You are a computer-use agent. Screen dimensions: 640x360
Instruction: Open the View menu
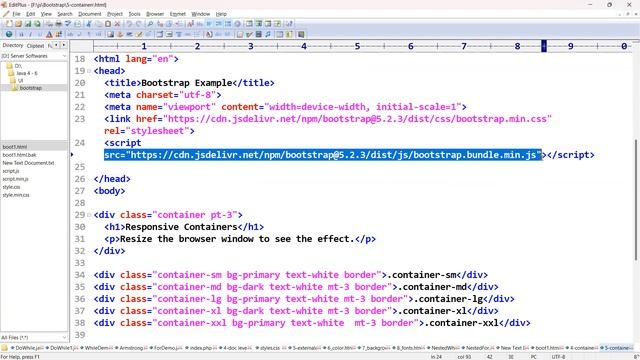pyautogui.click(x=46, y=14)
